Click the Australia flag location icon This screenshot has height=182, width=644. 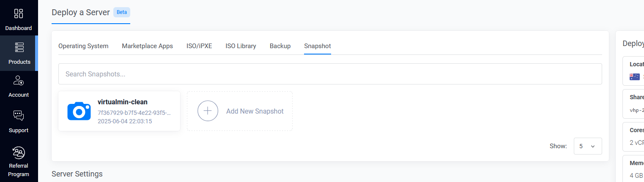(x=634, y=76)
